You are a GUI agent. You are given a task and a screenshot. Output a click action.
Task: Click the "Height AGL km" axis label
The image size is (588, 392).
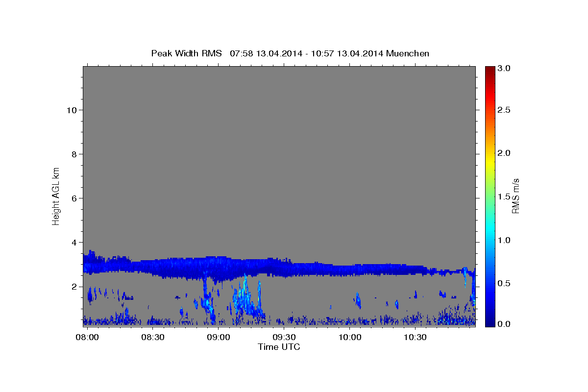pyautogui.click(x=56, y=196)
